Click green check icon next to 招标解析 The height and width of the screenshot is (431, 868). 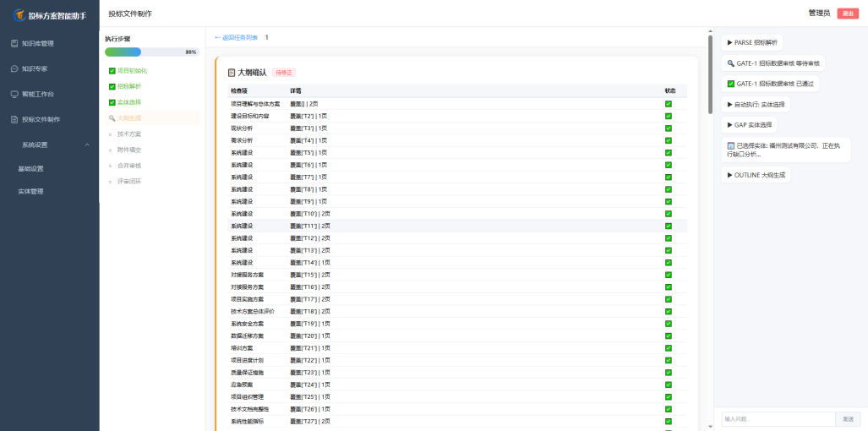click(112, 86)
